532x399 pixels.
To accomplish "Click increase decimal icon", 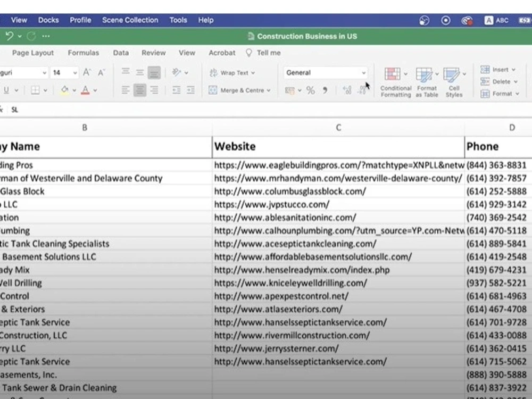I will click(x=347, y=90).
